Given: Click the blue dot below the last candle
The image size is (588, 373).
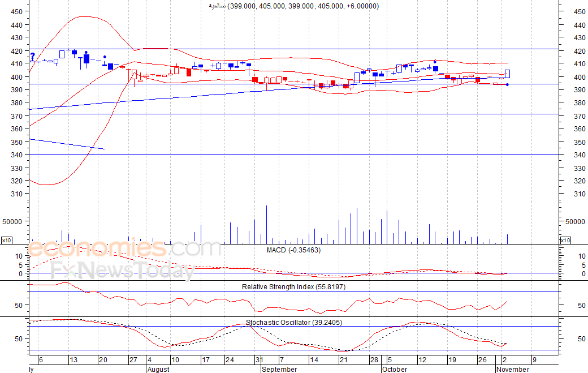Looking at the screenshot, I should 507,85.
